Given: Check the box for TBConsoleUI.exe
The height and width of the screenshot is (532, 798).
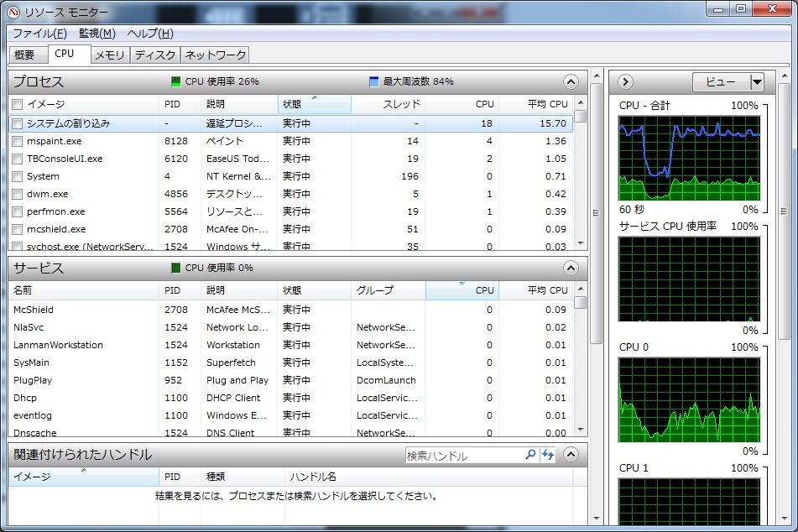Looking at the screenshot, I should tap(18, 159).
